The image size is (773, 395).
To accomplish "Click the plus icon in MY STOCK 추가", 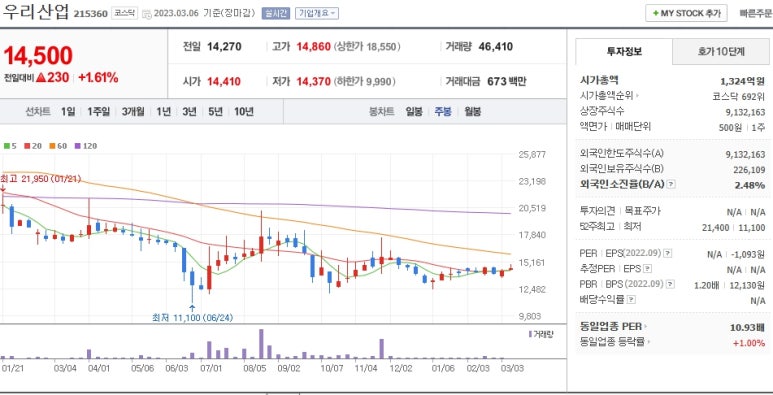I will (655, 13).
